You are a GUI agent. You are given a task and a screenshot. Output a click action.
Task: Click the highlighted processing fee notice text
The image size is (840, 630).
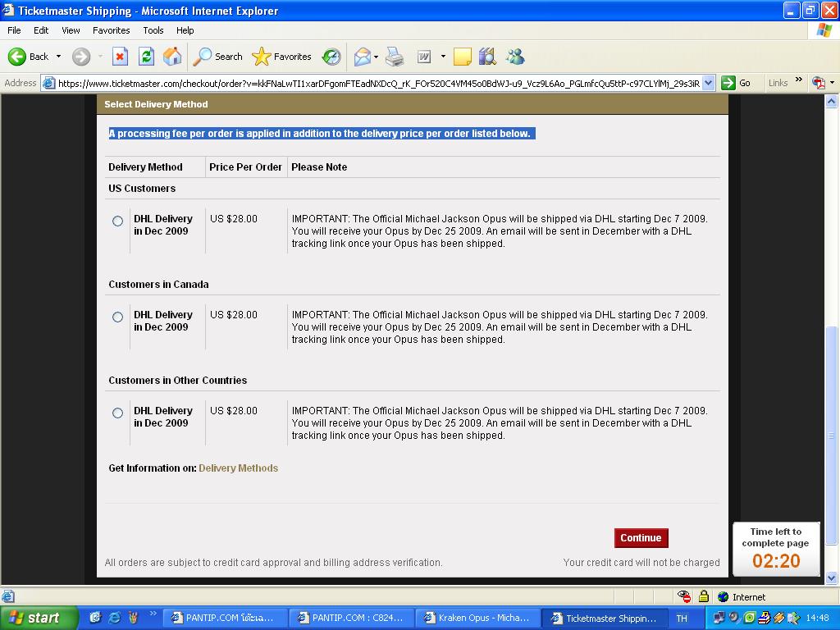pyautogui.click(x=321, y=134)
